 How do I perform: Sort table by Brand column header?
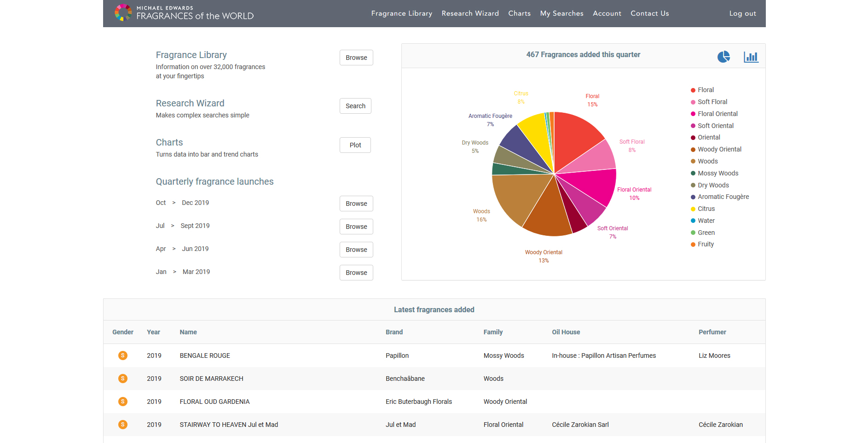pyautogui.click(x=394, y=332)
